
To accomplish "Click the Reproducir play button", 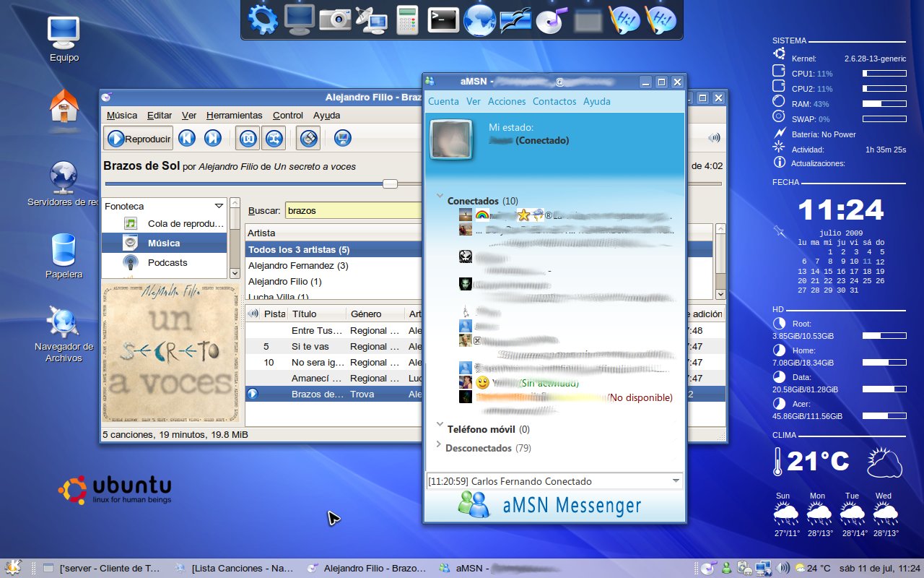I will tap(138, 138).
